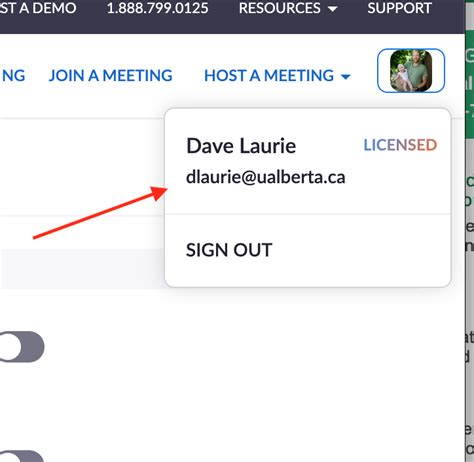
Task: Click the caret next to Host a Meeting
Action: [x=346, y=77]
